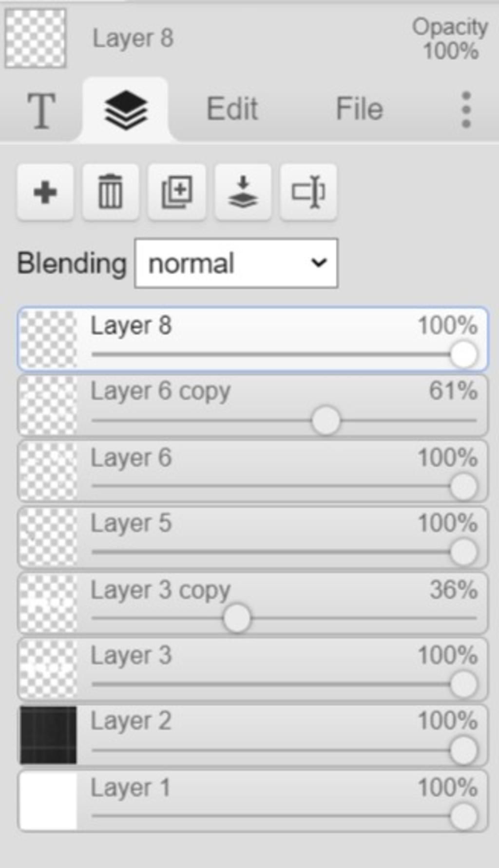This screenshot has width=499, height=868.
Task: Click the Layer 6 copy opacity slider handle
Action: 326,421
